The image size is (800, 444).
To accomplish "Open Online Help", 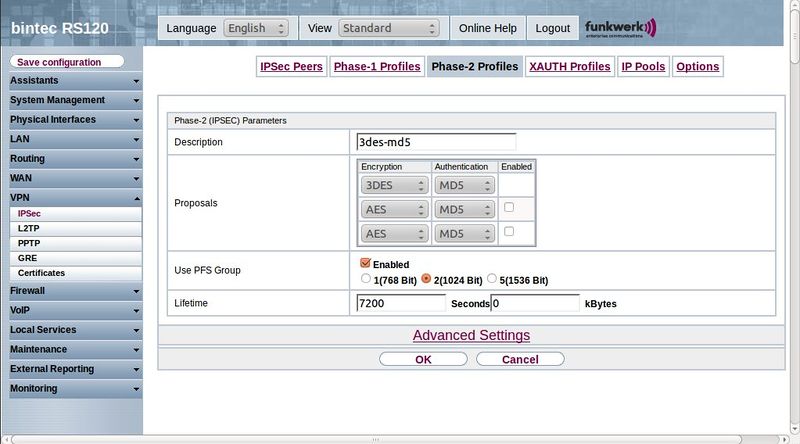I will [x=487, y=28].
